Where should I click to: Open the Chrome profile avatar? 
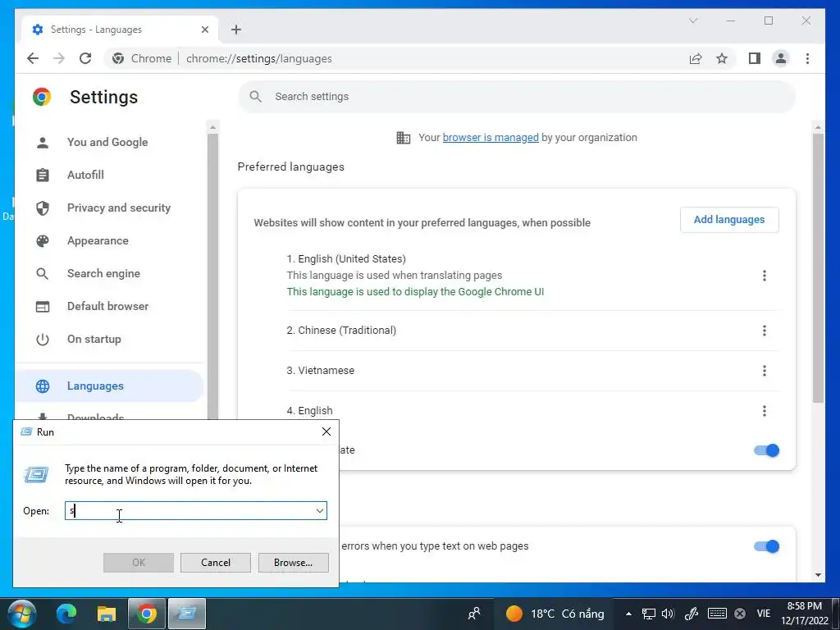pyautogui.click(x=781, y=58)
